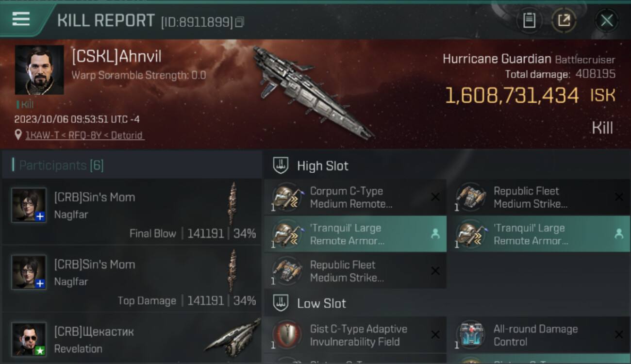Close the kill report window
Screen dimensions: 631x364
[607, 20]
